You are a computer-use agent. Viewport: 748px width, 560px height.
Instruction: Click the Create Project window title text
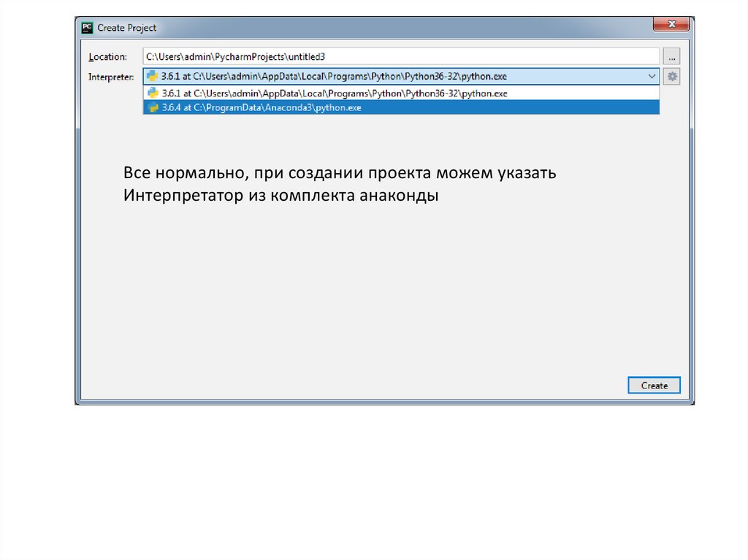point(127,28)
